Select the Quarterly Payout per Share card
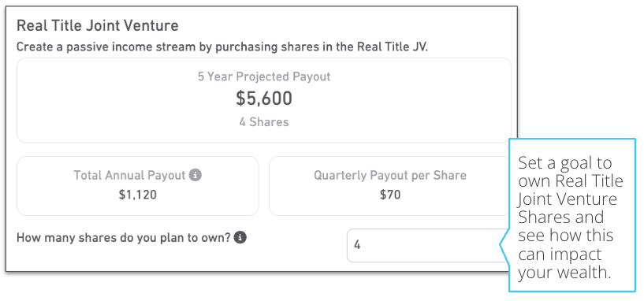 point(389,186)
